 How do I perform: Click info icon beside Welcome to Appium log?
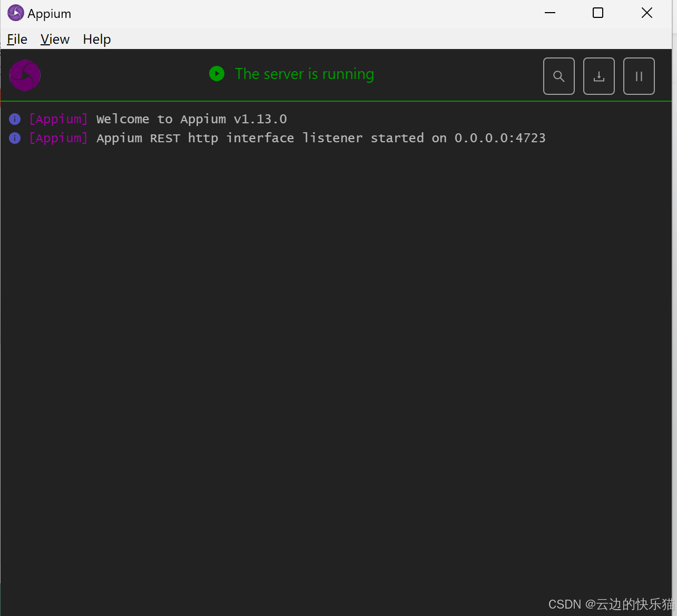pos(15,119)
